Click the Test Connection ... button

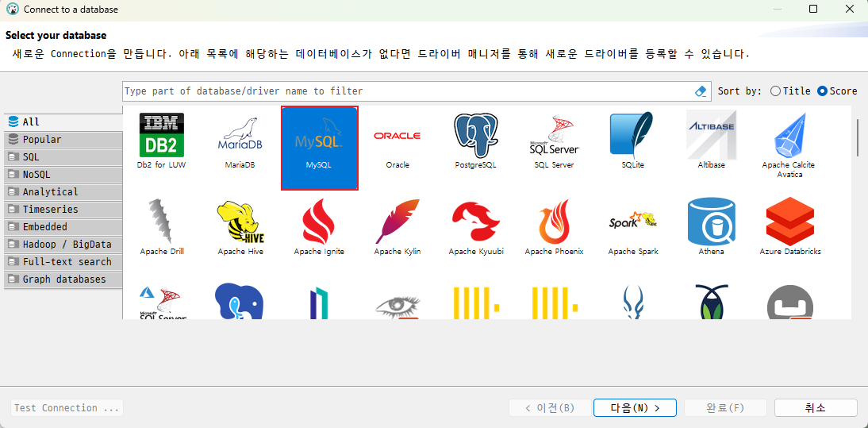(x=67, y=408)
